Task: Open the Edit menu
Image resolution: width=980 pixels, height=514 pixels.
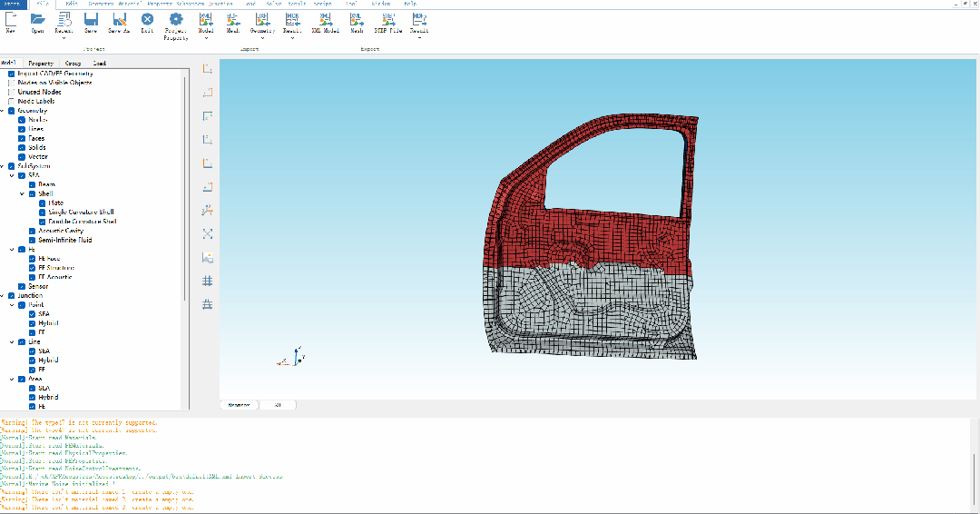Action: point(72,4)
